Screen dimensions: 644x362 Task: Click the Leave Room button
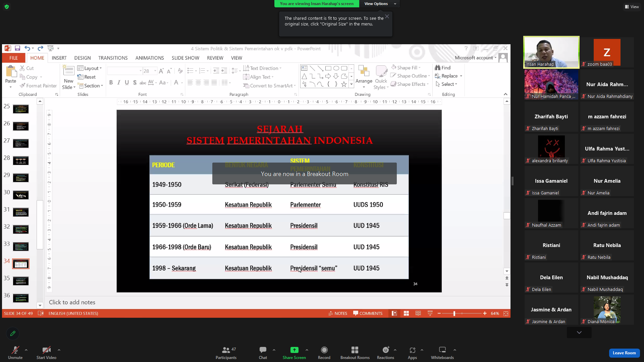click(x=624, y=353)
